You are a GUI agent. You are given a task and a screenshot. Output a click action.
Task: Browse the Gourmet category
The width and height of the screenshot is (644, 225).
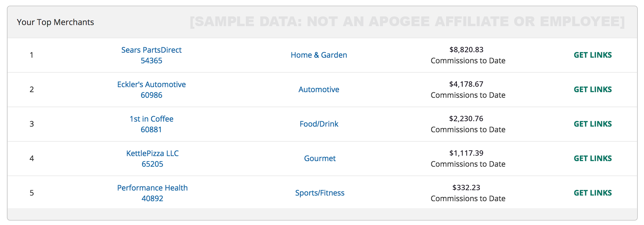(320, 158)
